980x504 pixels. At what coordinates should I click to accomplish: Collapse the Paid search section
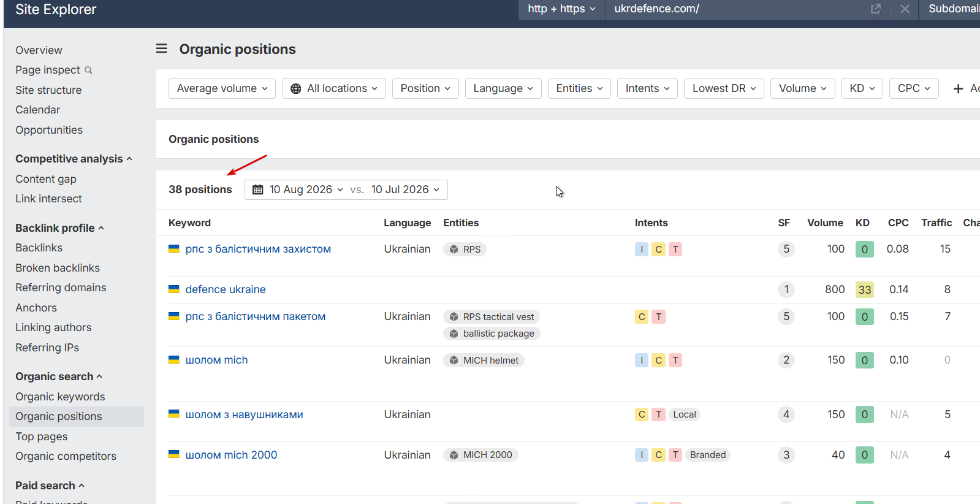click(50, 486)
